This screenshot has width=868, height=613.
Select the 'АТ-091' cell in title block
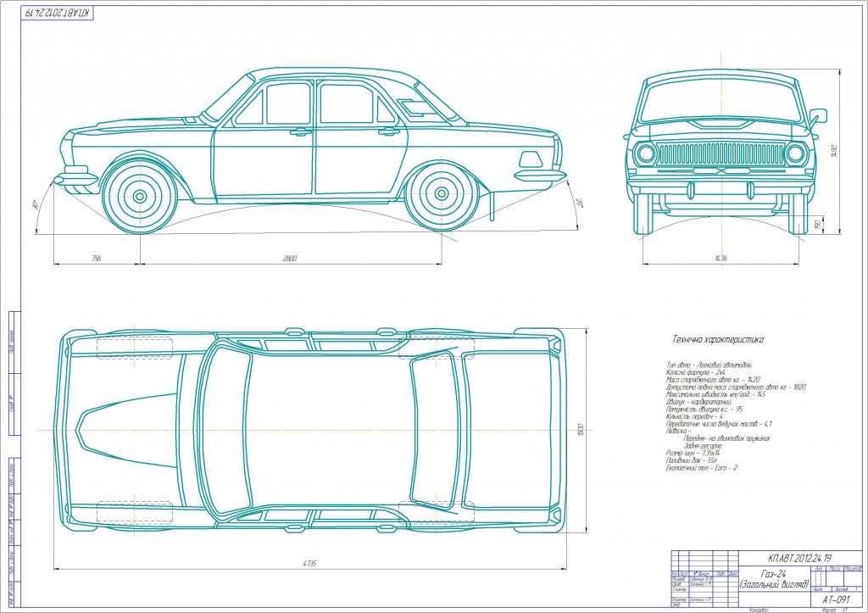pos(835,599)
